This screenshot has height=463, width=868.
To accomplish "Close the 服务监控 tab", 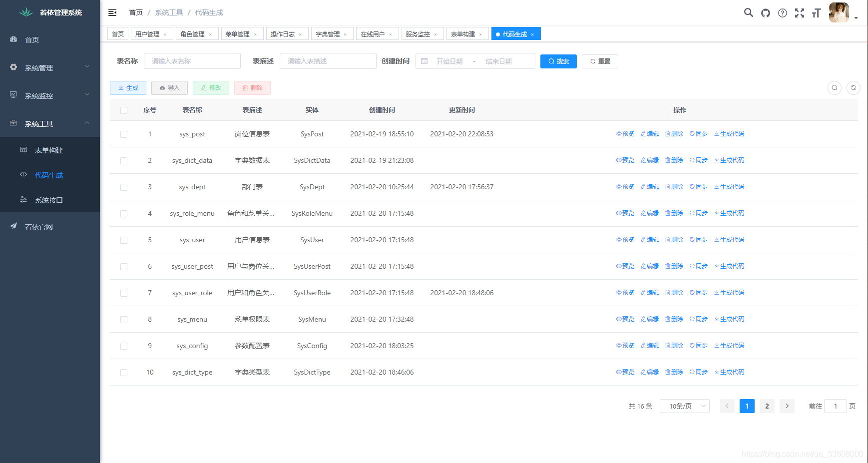I will [435, 34].
